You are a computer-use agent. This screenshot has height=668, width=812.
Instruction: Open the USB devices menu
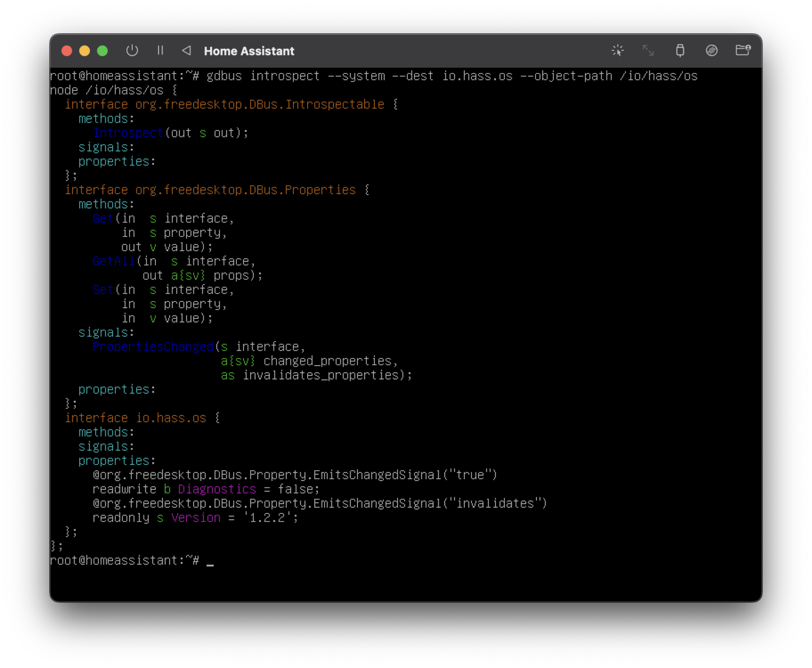680,50
